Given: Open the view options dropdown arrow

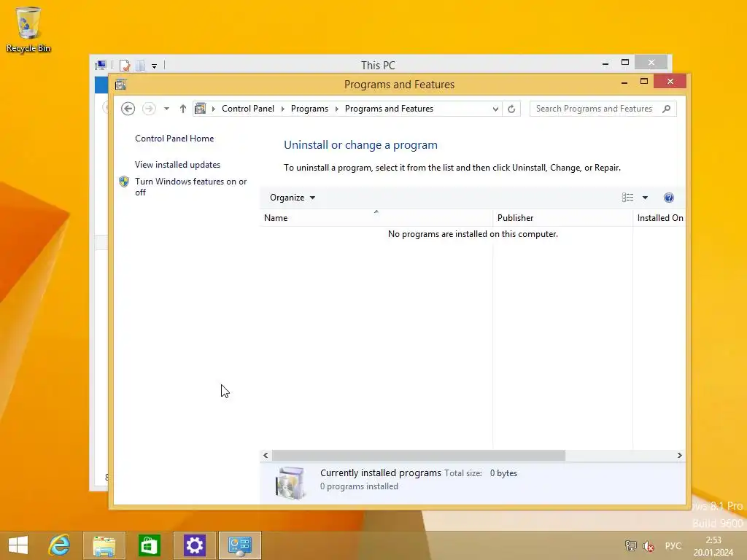Looking at the screenshot, I should [x=645, y=198].
